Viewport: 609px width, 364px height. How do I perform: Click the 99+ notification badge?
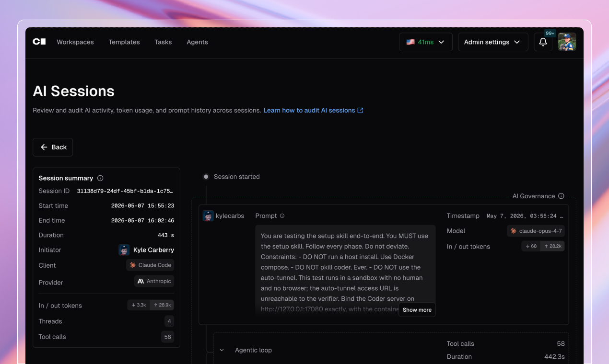[x=550, y=34]
